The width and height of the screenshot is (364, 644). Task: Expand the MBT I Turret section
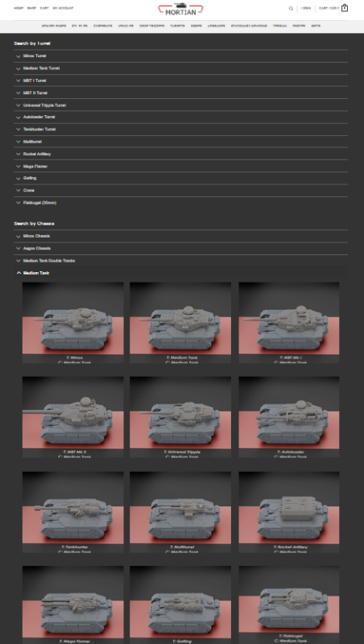pos(180,80)
